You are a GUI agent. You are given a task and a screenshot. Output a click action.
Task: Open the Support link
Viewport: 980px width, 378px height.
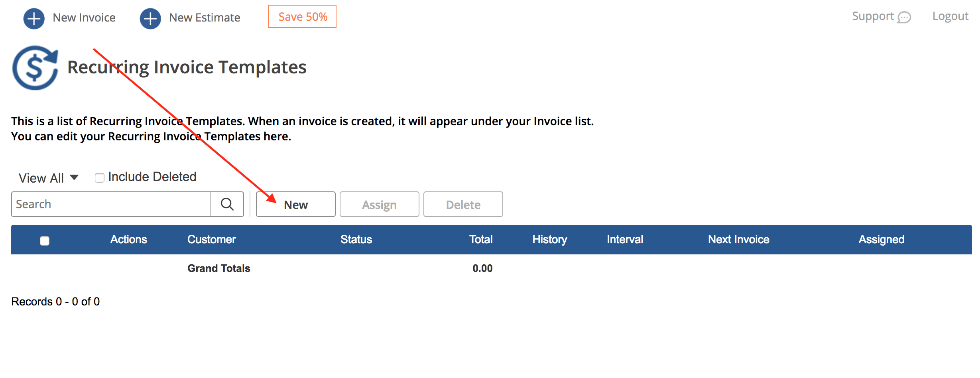(x=873, y=16)
